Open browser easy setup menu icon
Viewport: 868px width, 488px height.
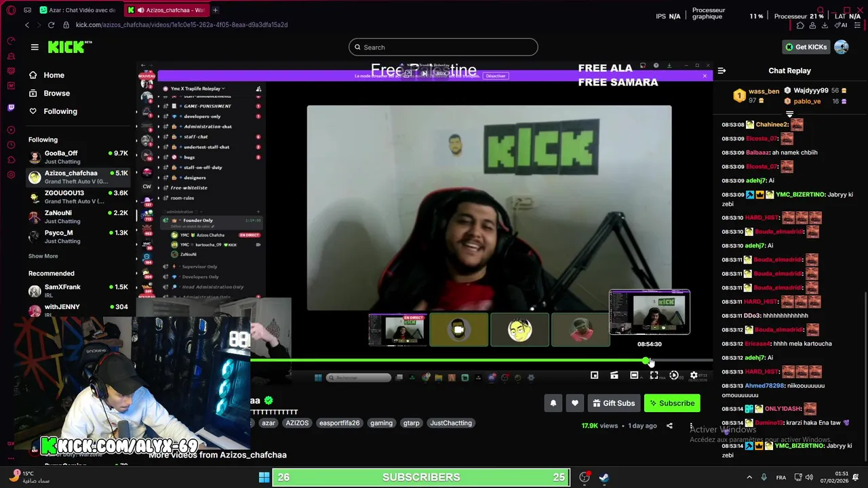[857, 25]
